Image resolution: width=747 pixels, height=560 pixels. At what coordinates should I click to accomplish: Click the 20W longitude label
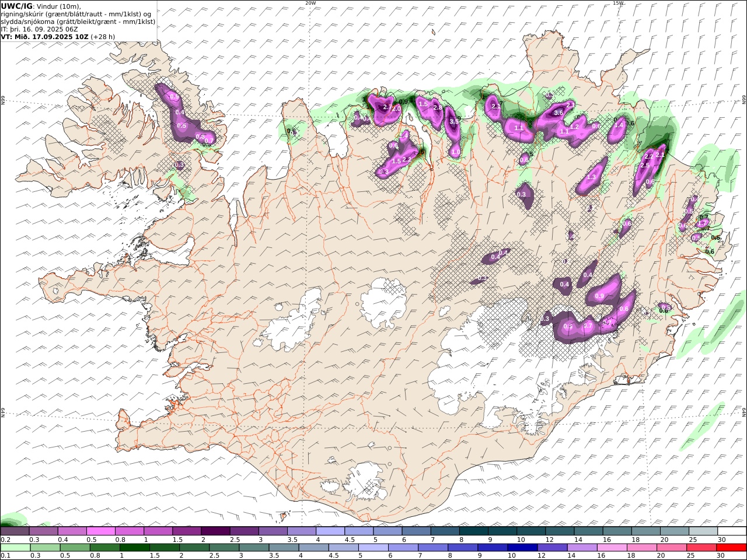pos(311,3)
